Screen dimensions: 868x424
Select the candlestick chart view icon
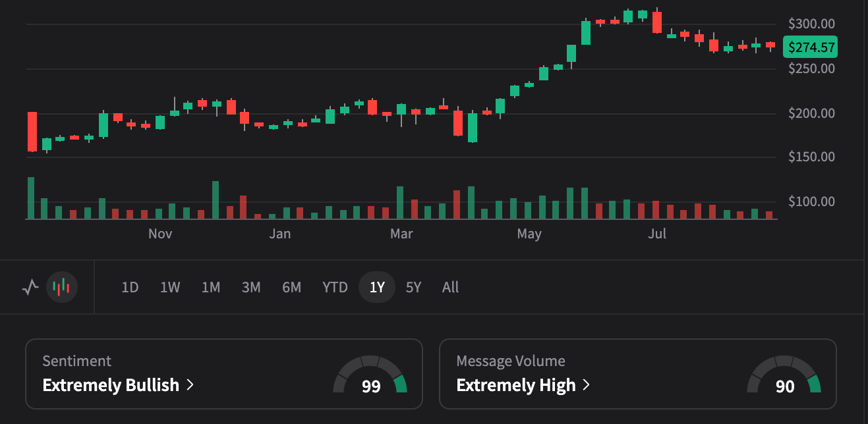coord(62,288)
